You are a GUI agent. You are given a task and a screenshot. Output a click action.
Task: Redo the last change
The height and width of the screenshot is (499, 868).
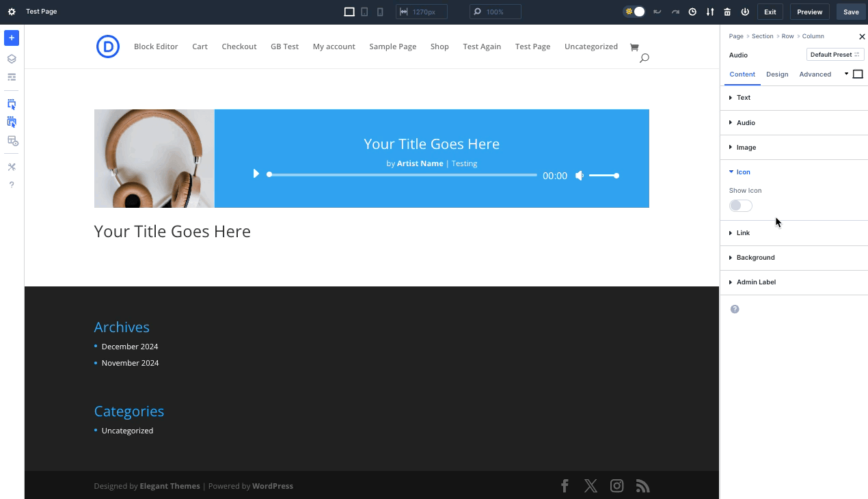pyautogui.click(x=675, y=12)
